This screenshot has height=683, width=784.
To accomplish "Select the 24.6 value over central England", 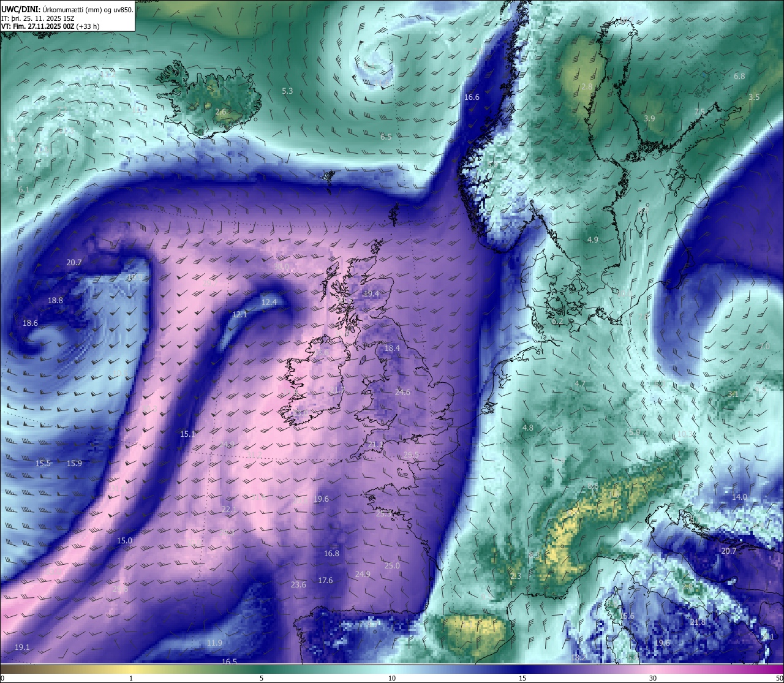I will coord(403,393).
